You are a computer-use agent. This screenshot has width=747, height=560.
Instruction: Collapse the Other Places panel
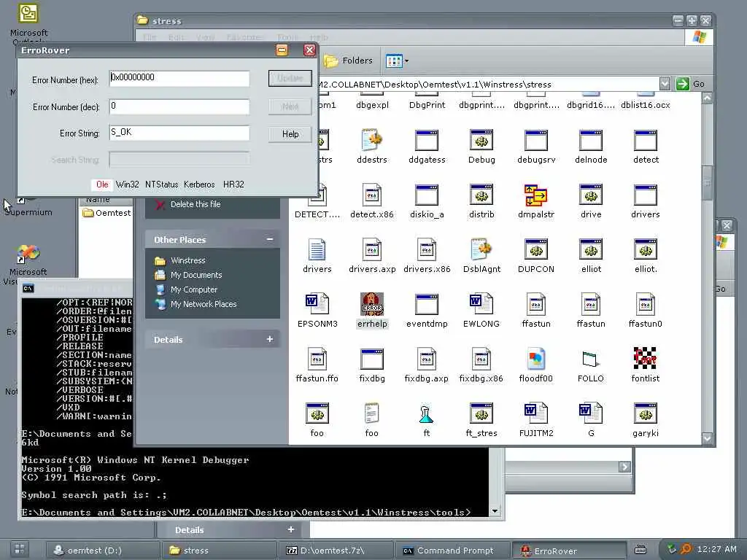[x=270, y=239]
